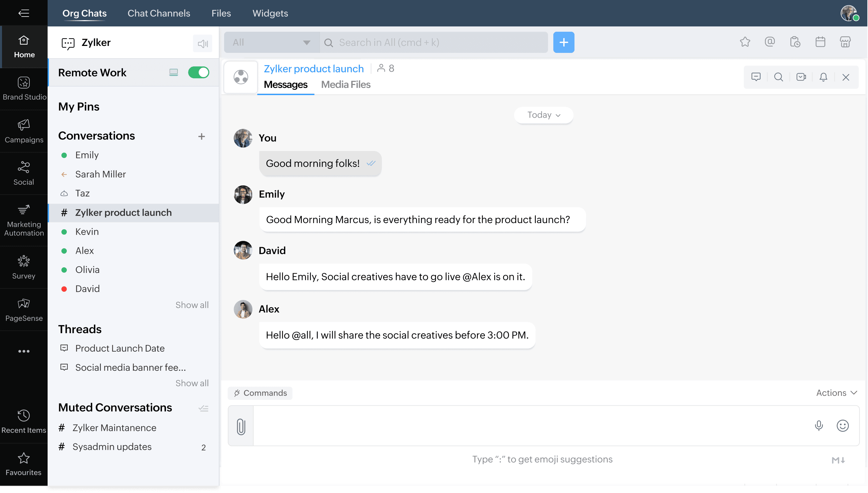Open the conversation with Sarah Miller
The width and height of the screenshot is (868, 493).
point(134,174)
